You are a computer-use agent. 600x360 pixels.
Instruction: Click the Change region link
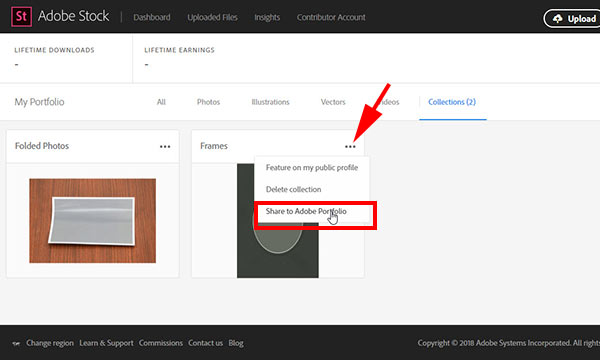coord(50,343)
